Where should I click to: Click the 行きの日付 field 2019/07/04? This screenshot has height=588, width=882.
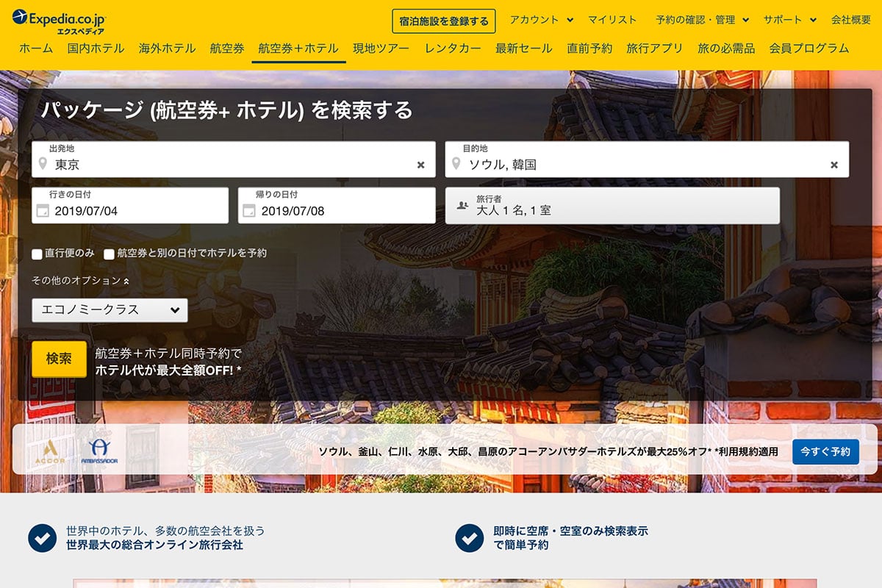[x=130, y=206]
